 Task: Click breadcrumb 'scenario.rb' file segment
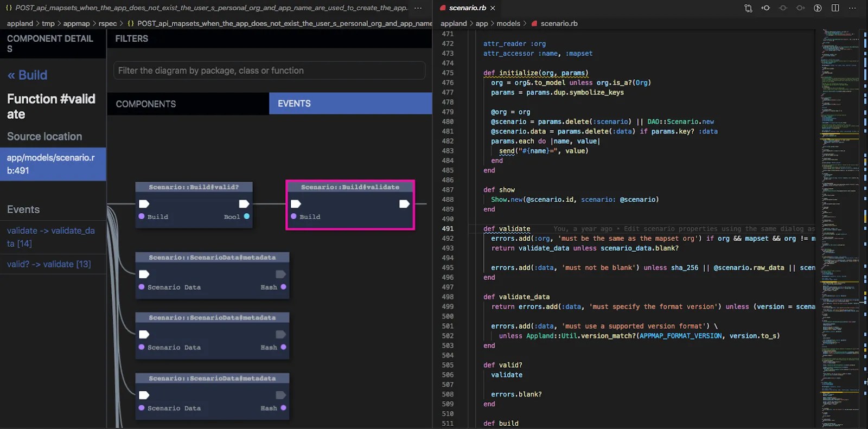tap(559, 23)
